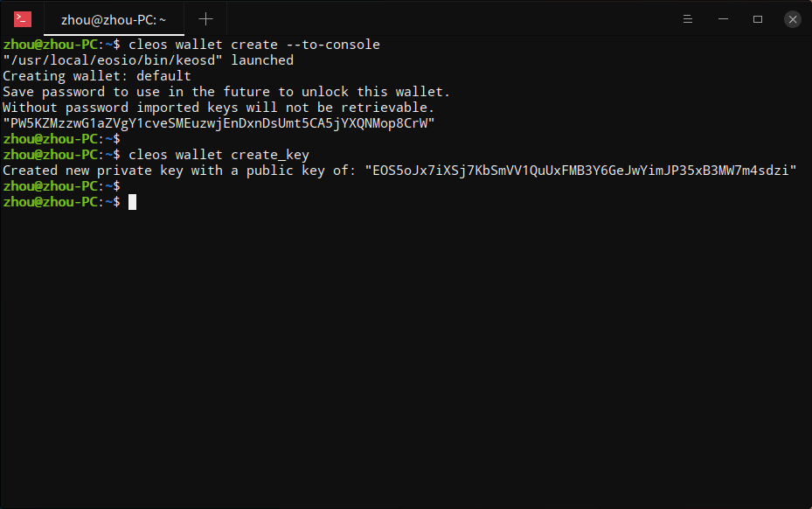Select the "zhou@zhou-PC: ~" tab

pyautogui.click(x=114, y=20)
